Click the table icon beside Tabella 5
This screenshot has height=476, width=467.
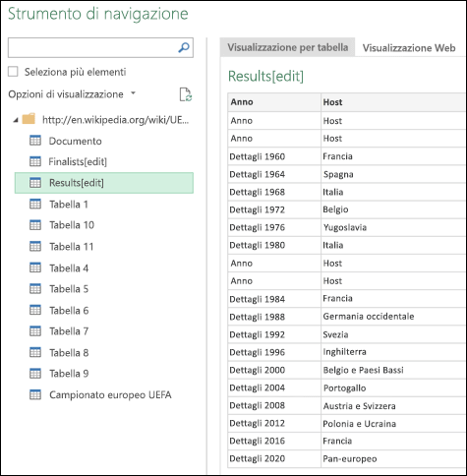(35, 289)
